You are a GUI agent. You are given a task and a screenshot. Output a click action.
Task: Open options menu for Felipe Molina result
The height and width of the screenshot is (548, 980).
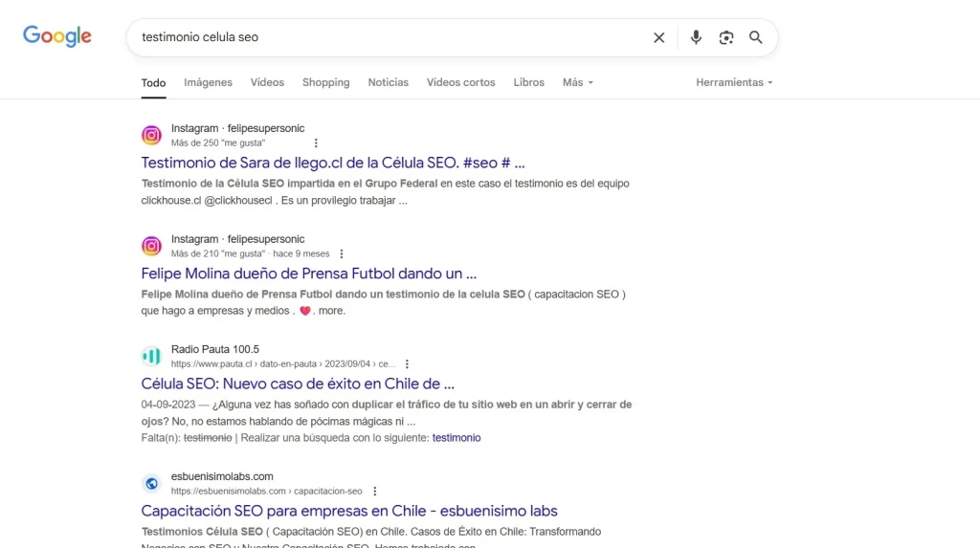pos(342,253)
